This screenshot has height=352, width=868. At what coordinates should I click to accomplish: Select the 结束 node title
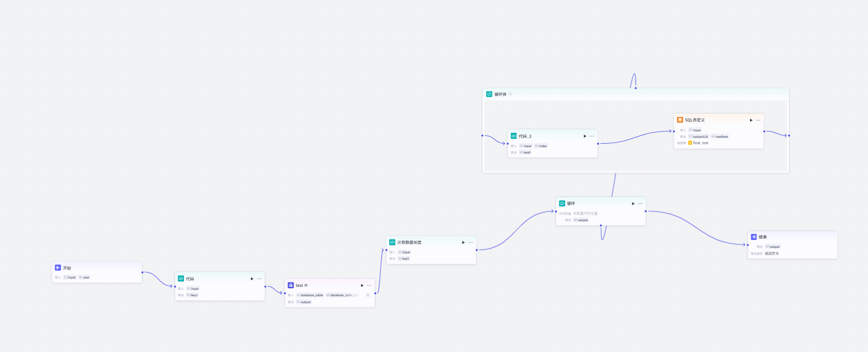click(x=762, y=237)
